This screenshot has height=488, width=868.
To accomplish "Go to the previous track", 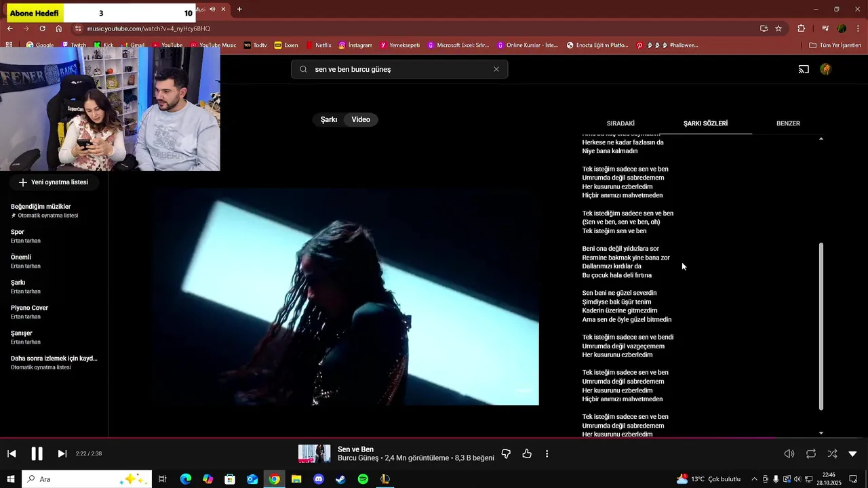I will click(x=12, y=453).
